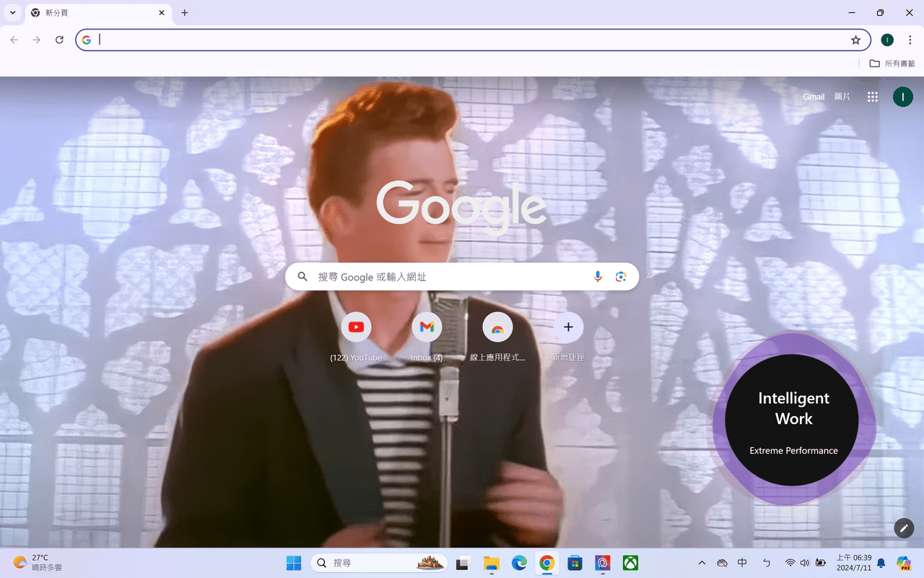
Task: Open Microsoft Store from the taskbar
Action: (x=575, y=563)
